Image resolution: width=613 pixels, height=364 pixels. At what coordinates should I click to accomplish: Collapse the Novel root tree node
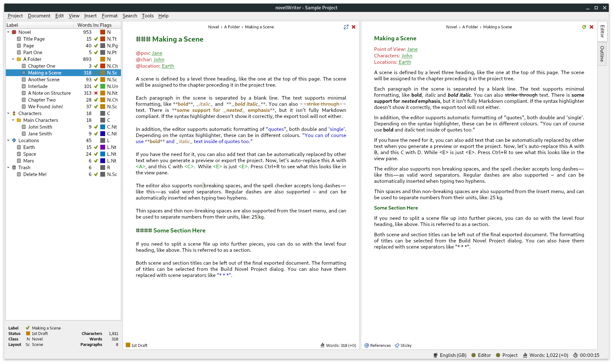[x=8, y=32]
